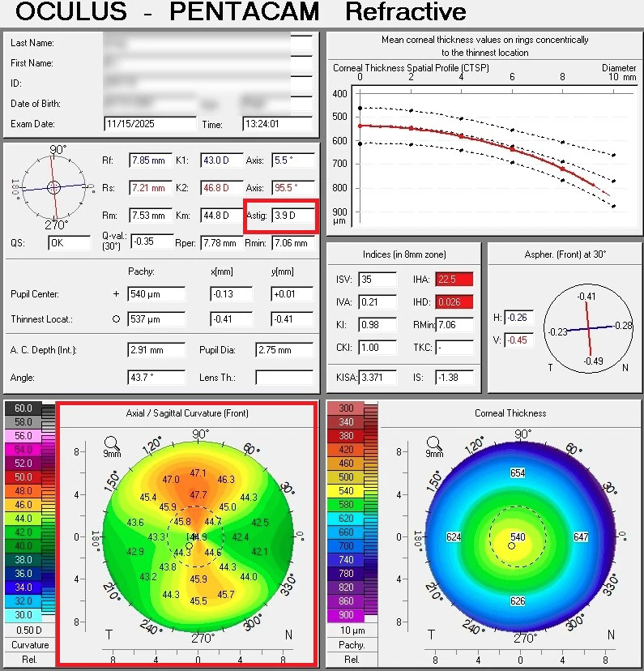The height and width of the screenshot is (671, 644).
Task: Click the Q-val field showing -0.35
Action: tap(152, 241)
